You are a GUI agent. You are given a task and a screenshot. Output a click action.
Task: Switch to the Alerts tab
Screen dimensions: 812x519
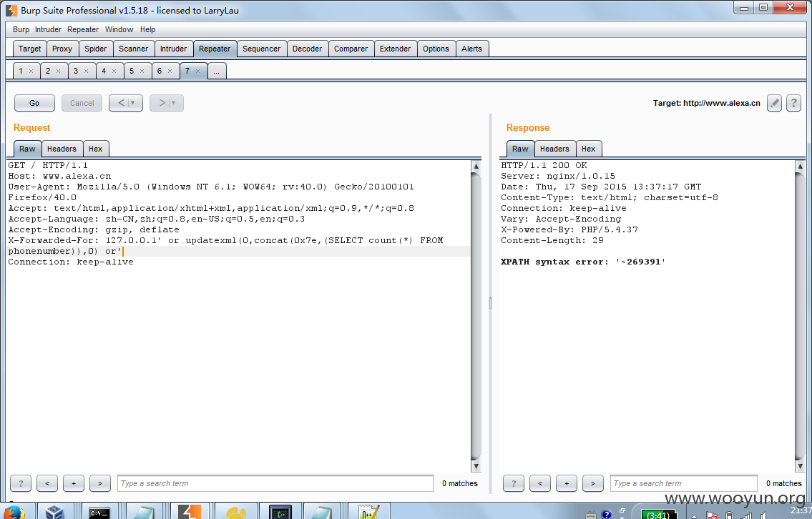coord(471,49)
